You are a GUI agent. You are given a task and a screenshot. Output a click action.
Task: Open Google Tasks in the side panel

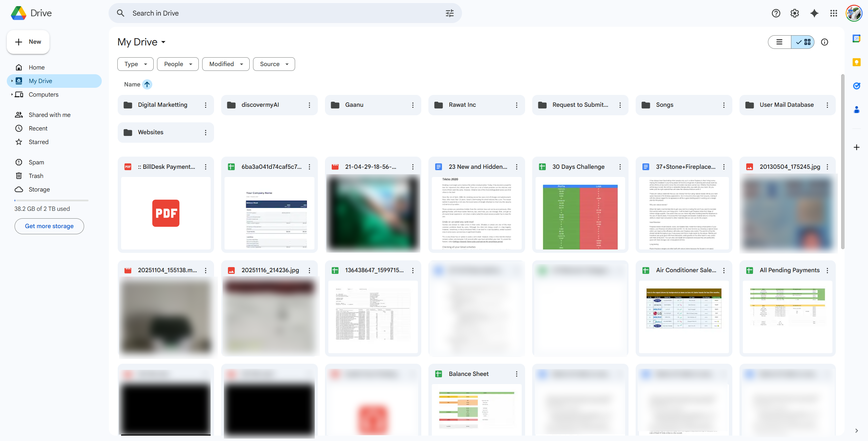coord(856,86)
